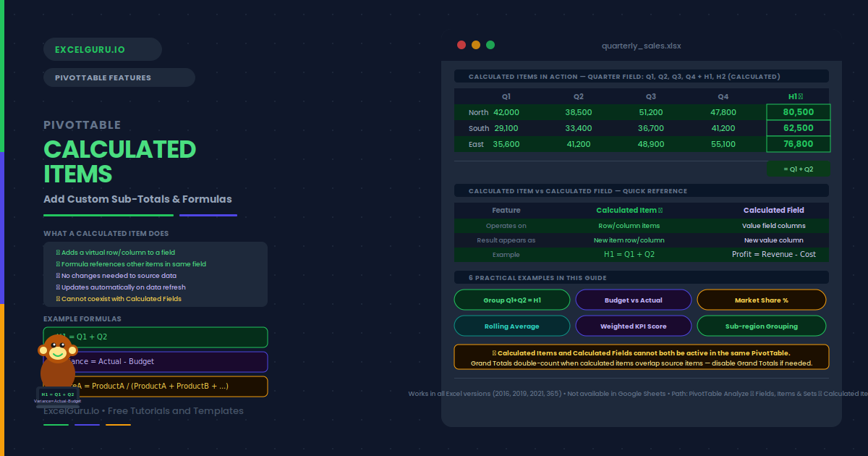868x456 pixels.
Task: Select the South Q2 cell 33,400
Action: 579,128
